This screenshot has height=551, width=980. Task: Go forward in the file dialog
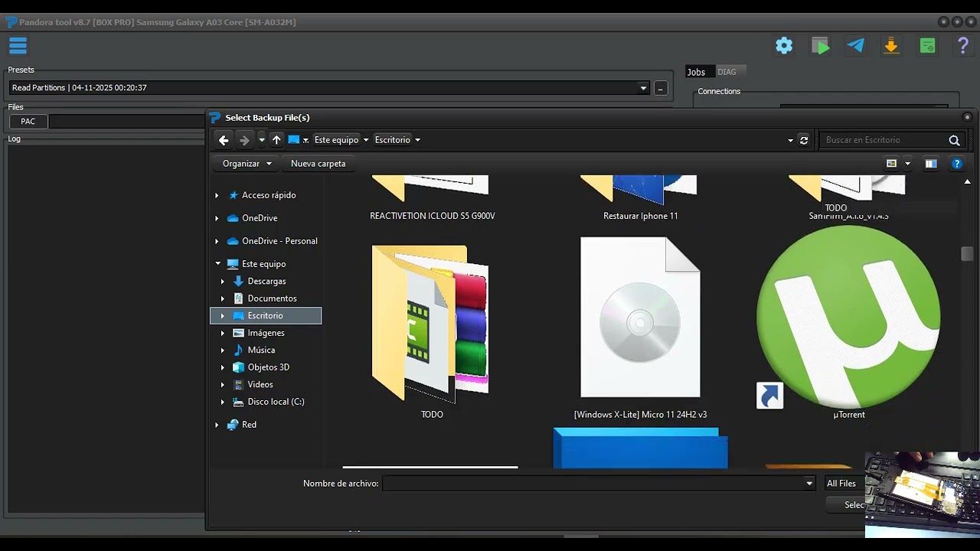coord(244,140)
